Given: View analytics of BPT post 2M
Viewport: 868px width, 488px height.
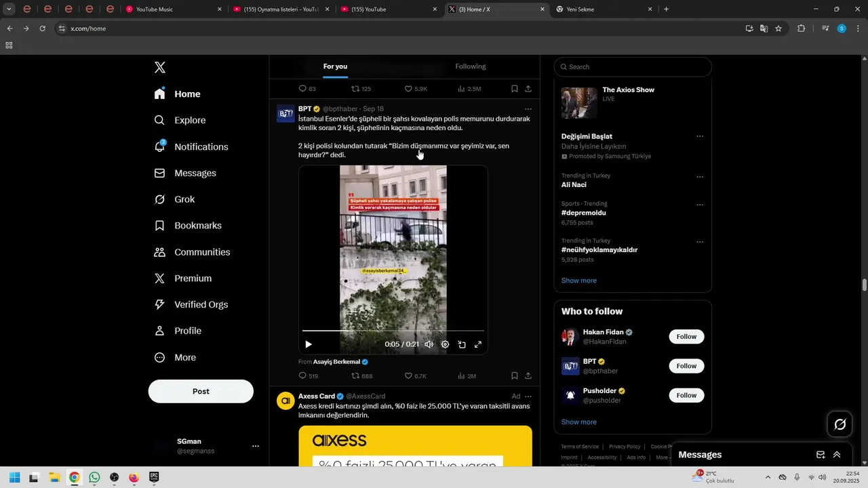Looking at the screenshot, I should 467,375.
